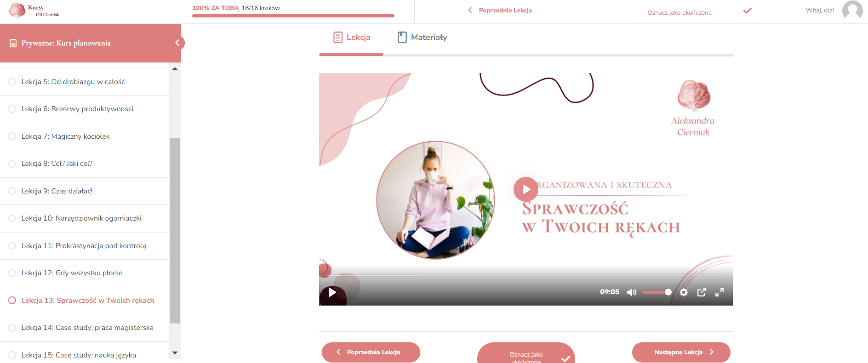Switch to the Materiały tab
868x363 pixels.
(422, 37)
